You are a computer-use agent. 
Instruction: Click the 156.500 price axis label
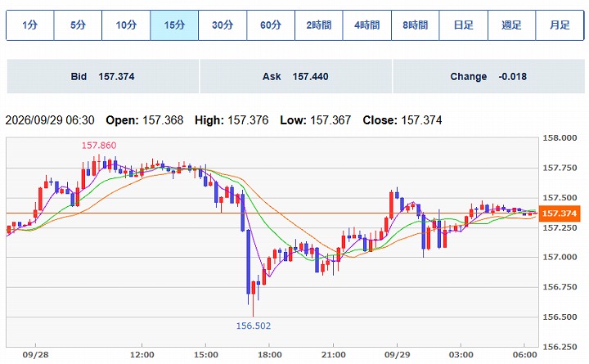(x=560, y=317)
